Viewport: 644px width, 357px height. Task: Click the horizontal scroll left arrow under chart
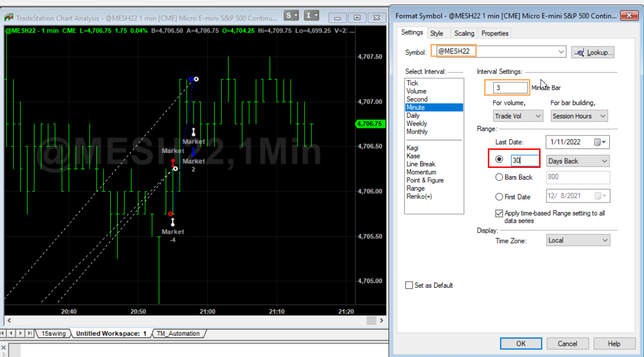[8, 320]
